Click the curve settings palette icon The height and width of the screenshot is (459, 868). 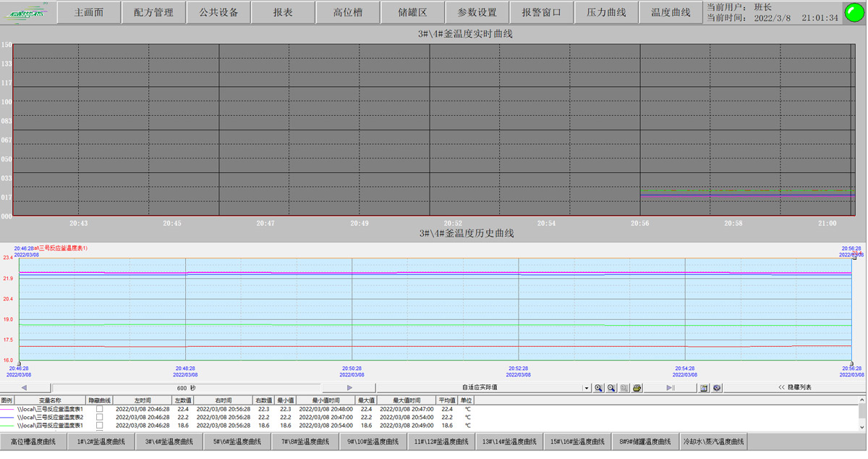[x=717, y=388]
